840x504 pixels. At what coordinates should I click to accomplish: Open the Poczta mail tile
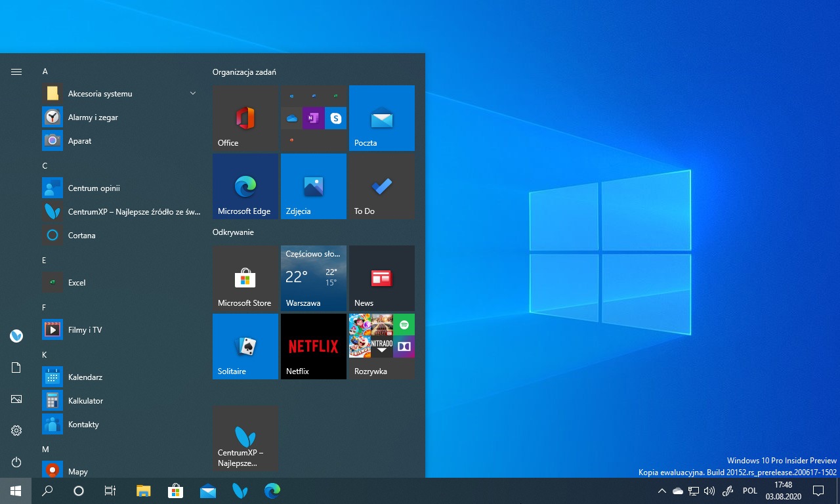click(382, 118)
